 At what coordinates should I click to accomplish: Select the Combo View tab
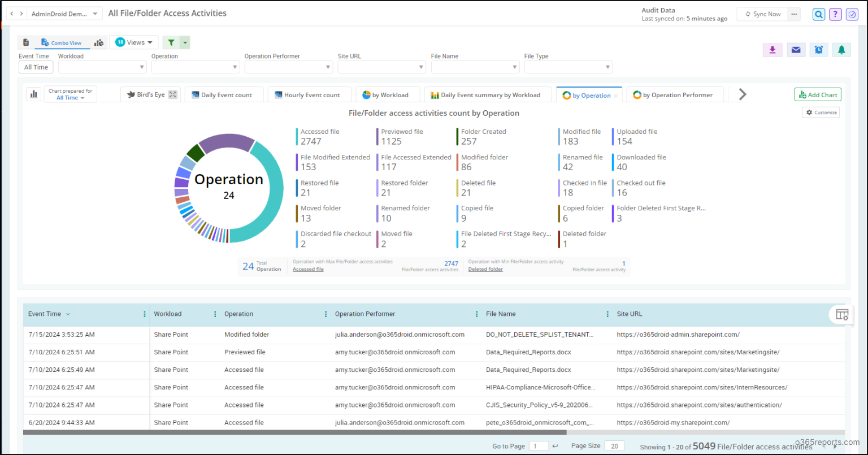[62, 42]
